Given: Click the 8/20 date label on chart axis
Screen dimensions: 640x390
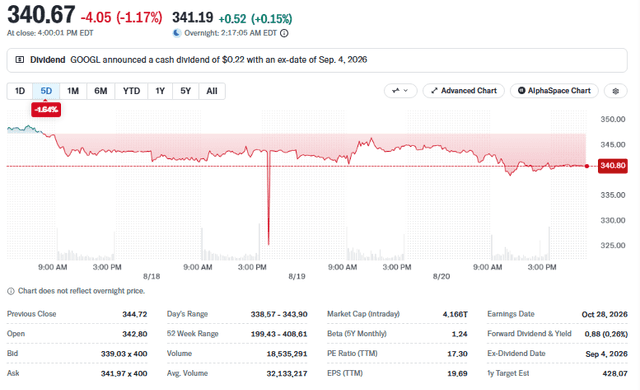Looking at the screenshot, I should tap(441, 277).
